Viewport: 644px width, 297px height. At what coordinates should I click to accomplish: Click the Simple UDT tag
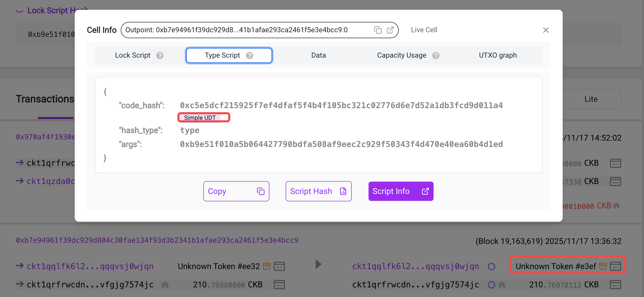[200, 118]
